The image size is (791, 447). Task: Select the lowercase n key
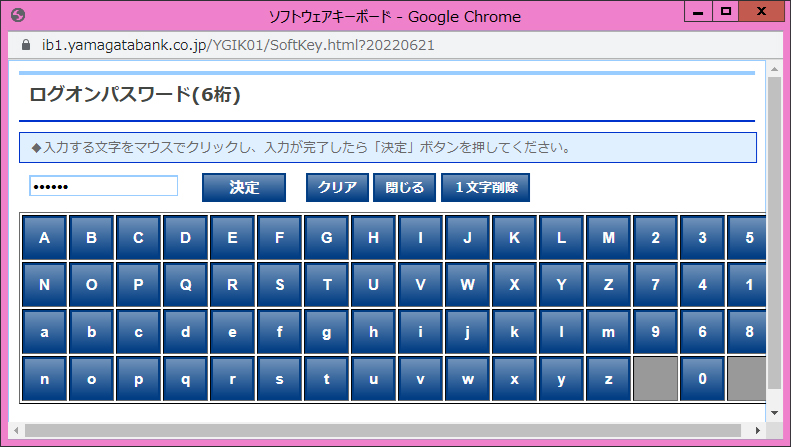pyautogui.click(x=44, y=379)
